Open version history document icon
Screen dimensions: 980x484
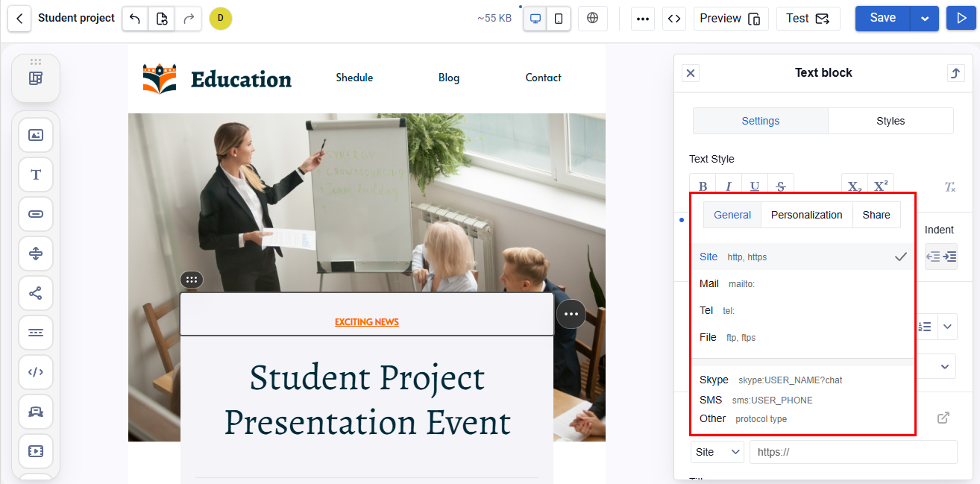[162, 19]
